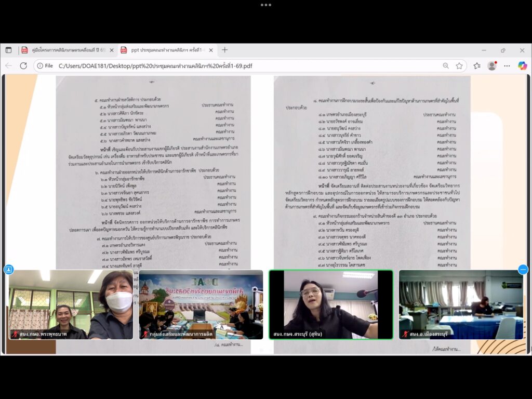Screen dimensions: 532x399
Task: Click the File site info indicator
Action: pyautogui.click(x=45, y=66)
